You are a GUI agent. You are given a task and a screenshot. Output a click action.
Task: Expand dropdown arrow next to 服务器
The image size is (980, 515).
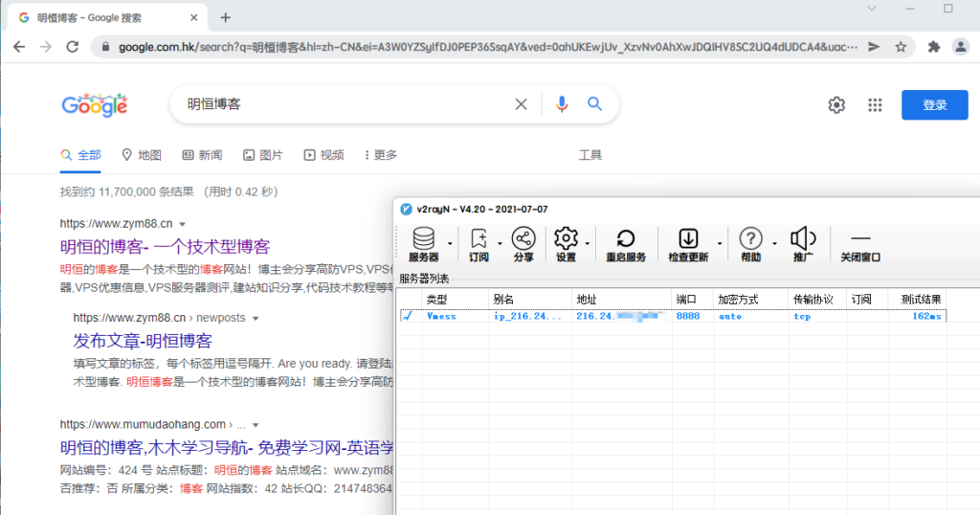pos(450,243)
